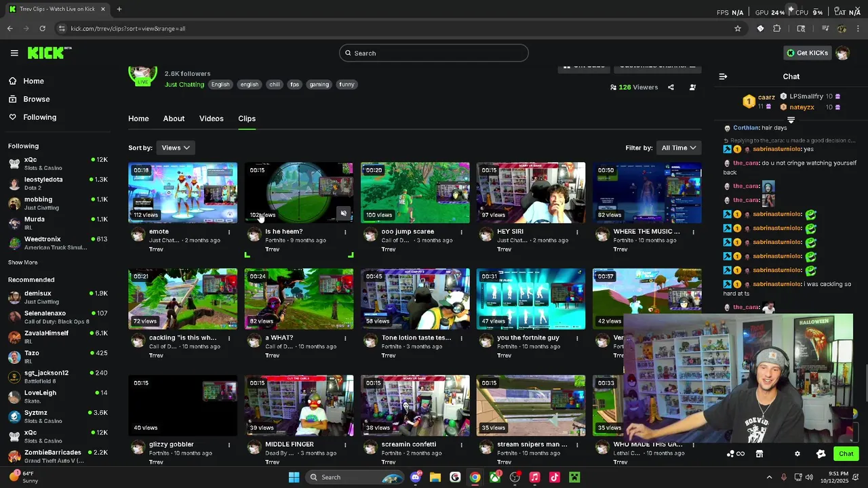Open 'MIDDLE FINGER' clip thumbnail
The image size is (868, 488).
(299, 405)
